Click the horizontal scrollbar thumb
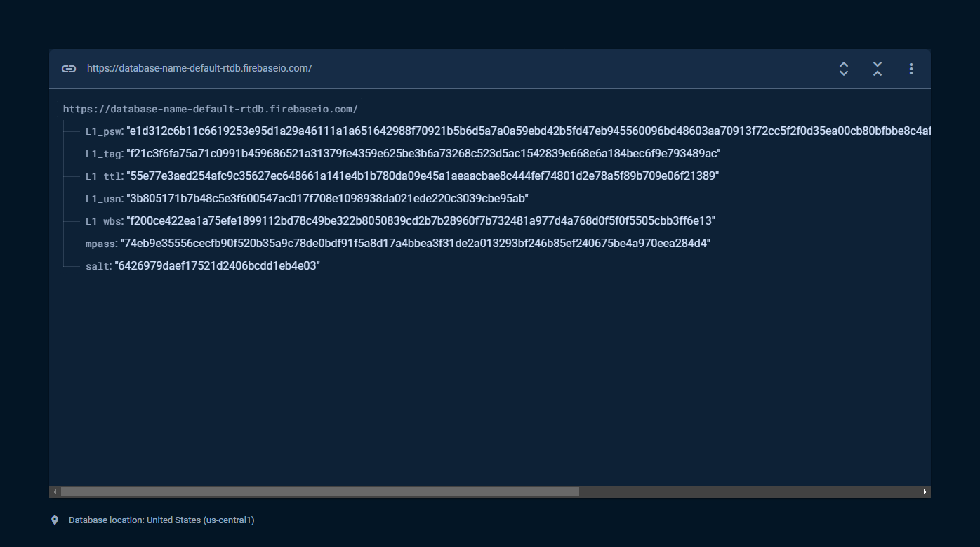Screen dimensions: 980x547 pyautogui.click(x=320, y=492)
